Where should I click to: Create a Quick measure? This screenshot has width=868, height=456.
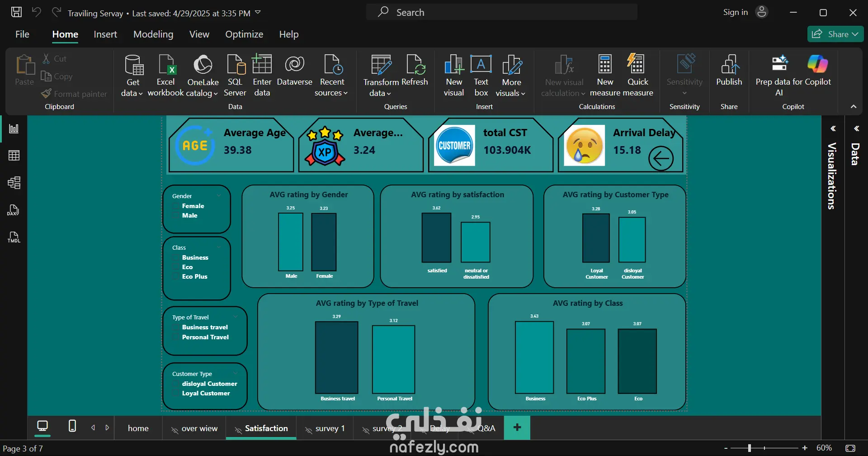click(638, 76)
